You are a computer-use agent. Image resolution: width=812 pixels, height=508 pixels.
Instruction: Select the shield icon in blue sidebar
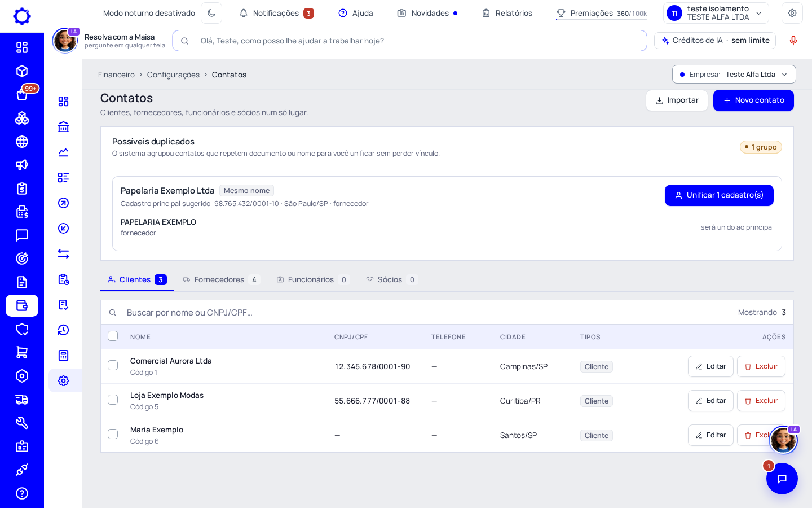tap(22, 329)
